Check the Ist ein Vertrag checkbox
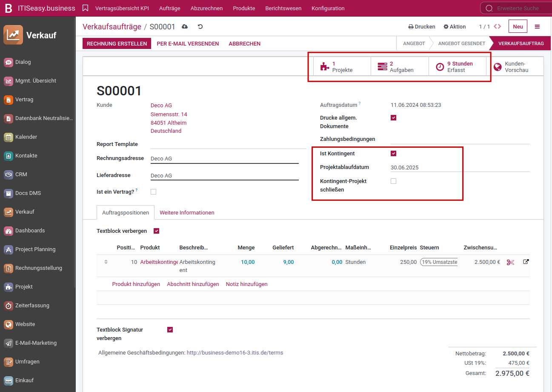 point(154,192)
